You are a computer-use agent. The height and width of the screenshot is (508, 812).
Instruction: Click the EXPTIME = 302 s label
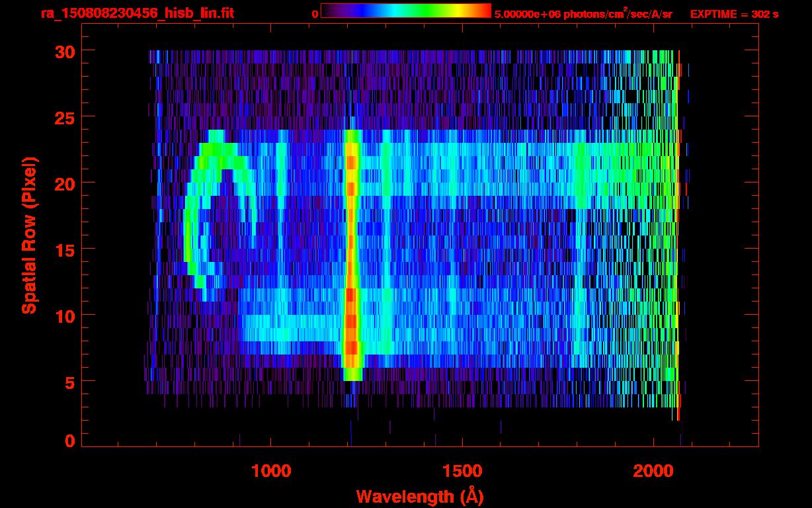tap(734, 14)
